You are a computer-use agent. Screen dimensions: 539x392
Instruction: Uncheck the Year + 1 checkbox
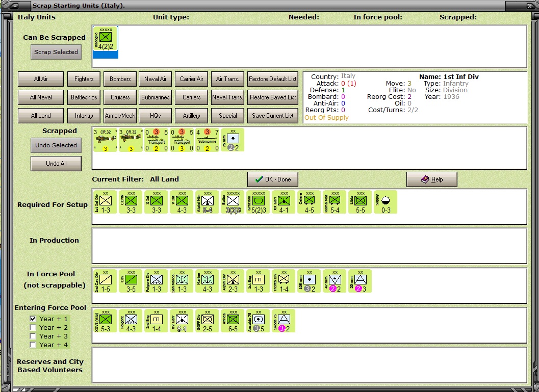[x=33, y=319]
